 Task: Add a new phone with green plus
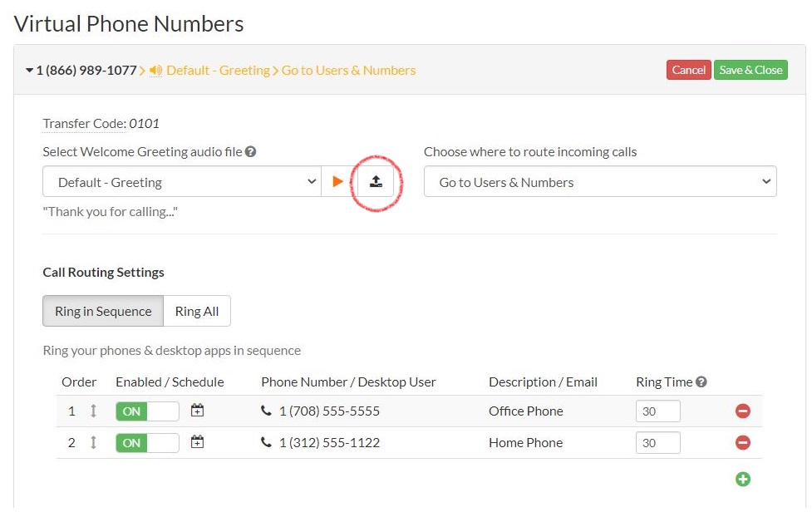[x=742, y=479]
